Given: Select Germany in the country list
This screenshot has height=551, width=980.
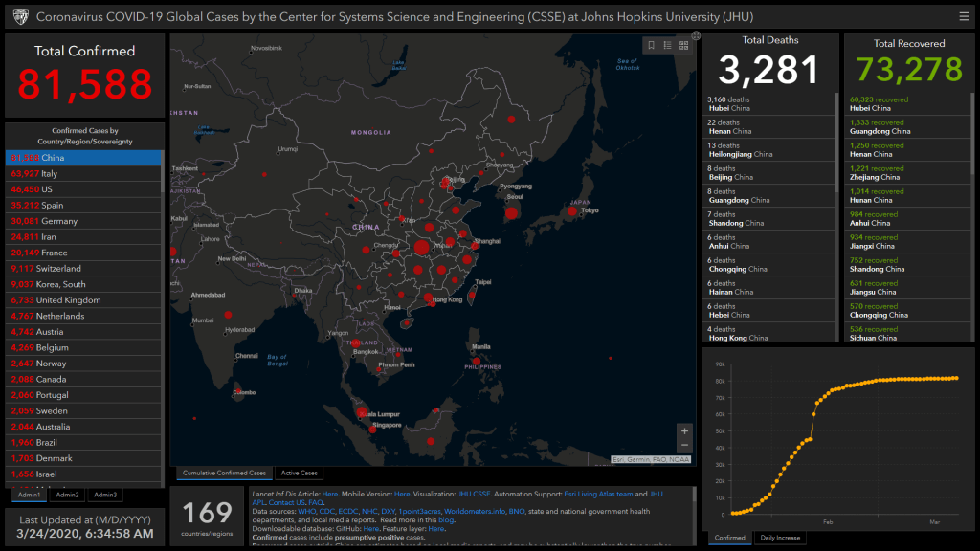Looking at the screenshot, I should (x=83, y=221).
